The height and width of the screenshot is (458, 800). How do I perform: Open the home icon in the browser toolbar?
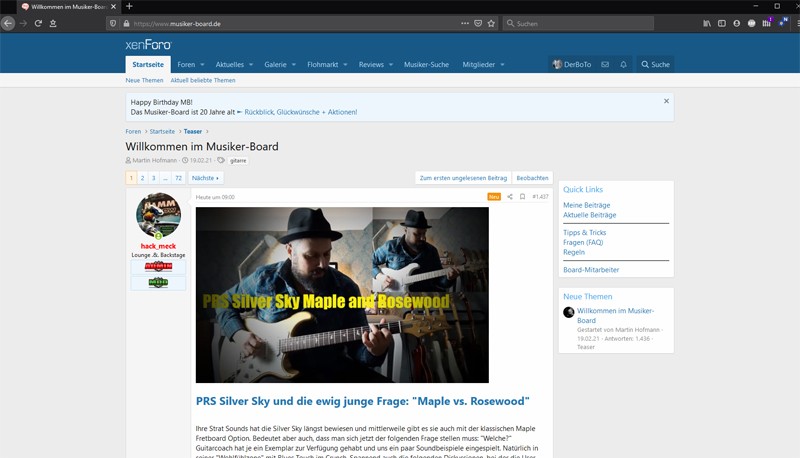point(53,23)
